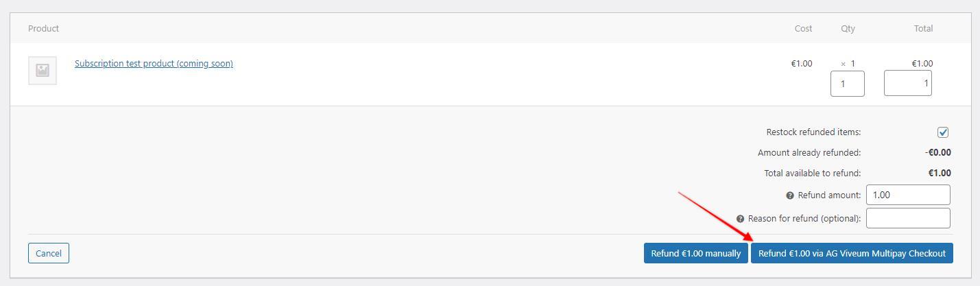The width and height of the screenshot is (980, 286).
Task: Click into the Reason for refund field
Action: [x=908, y=218]
